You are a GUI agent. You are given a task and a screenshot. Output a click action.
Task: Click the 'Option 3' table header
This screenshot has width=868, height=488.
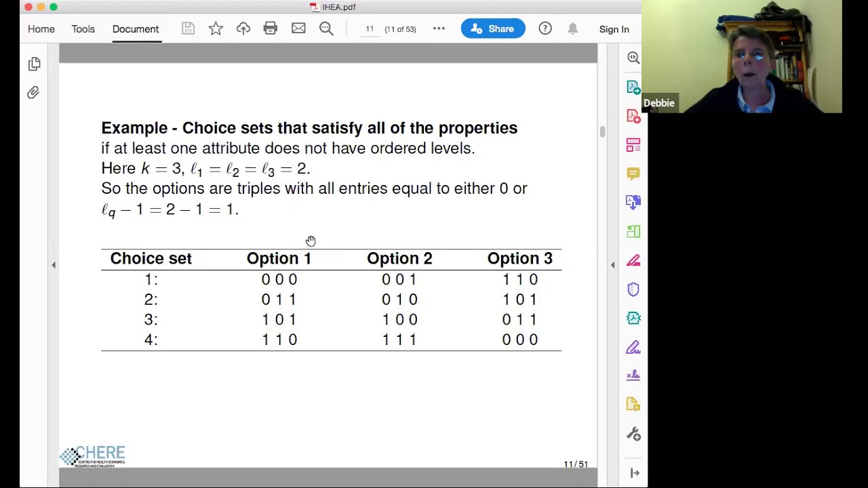point(520,258)
